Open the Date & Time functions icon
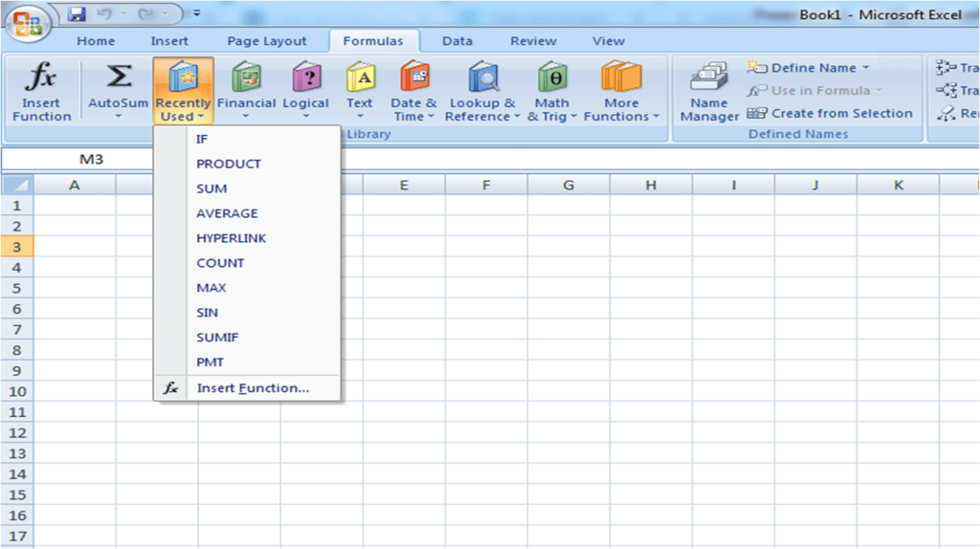Image resolution: width=980 pixels, height=549 pixels. (413, 77)
